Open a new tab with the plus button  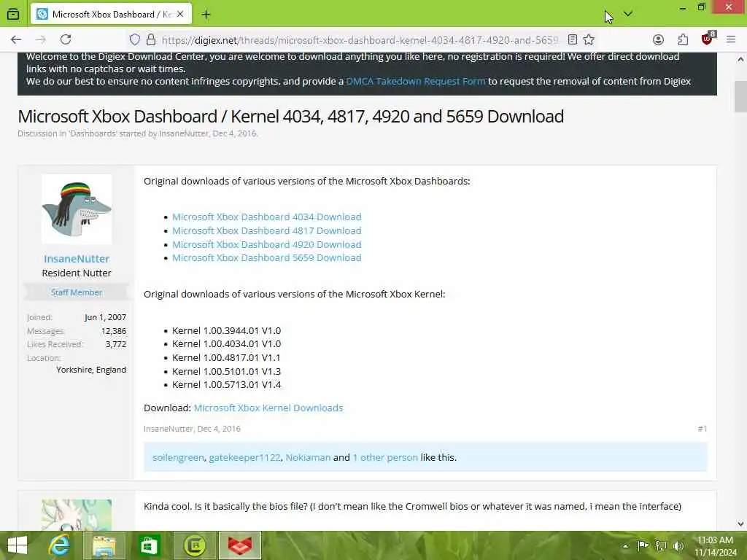pyautogui.click(x=206, y=15)
